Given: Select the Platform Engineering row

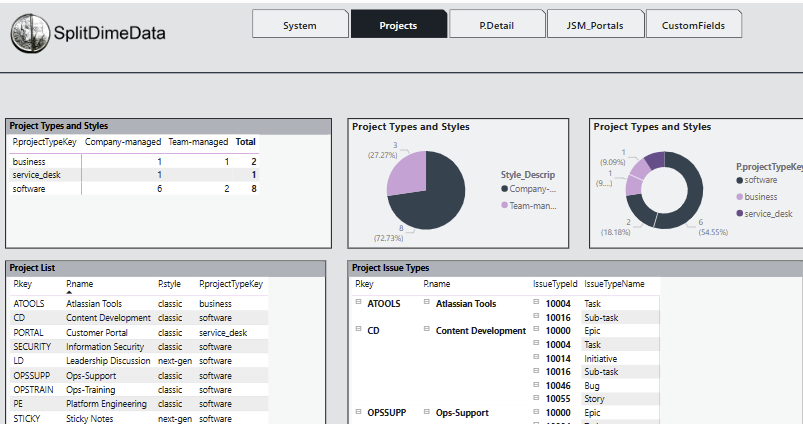Looking at the screenshot, I should click(x=138, y=404).
